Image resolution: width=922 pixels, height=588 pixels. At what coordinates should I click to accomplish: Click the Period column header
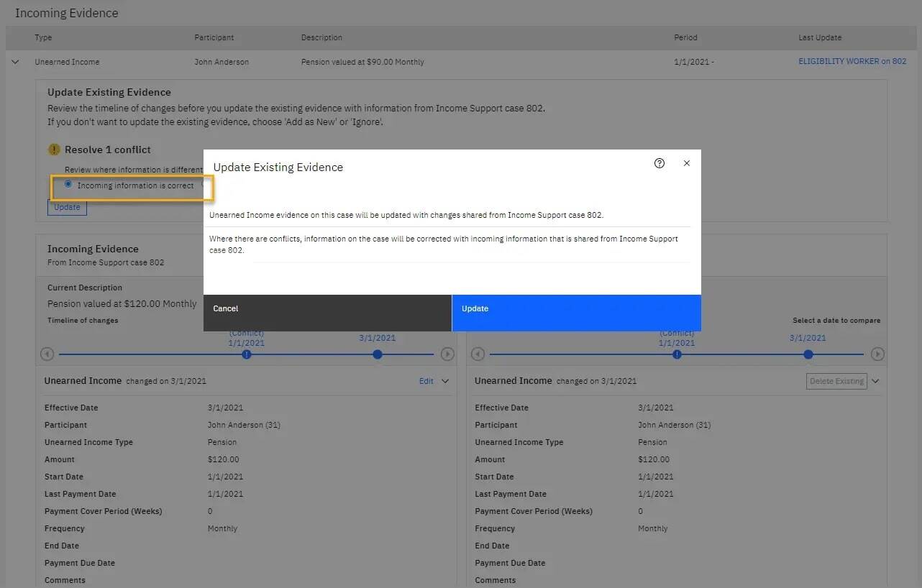pos(685,37)
